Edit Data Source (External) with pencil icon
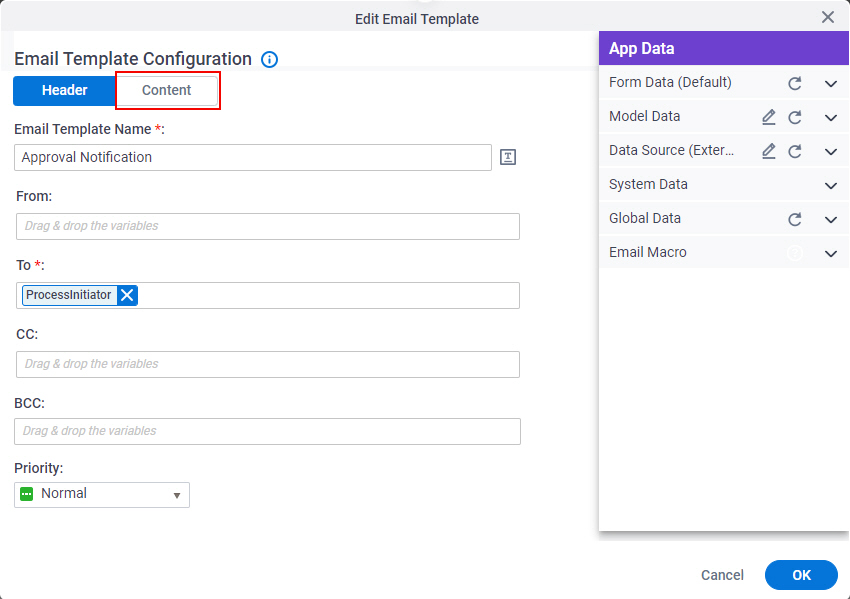 click(x=769, y=151)
